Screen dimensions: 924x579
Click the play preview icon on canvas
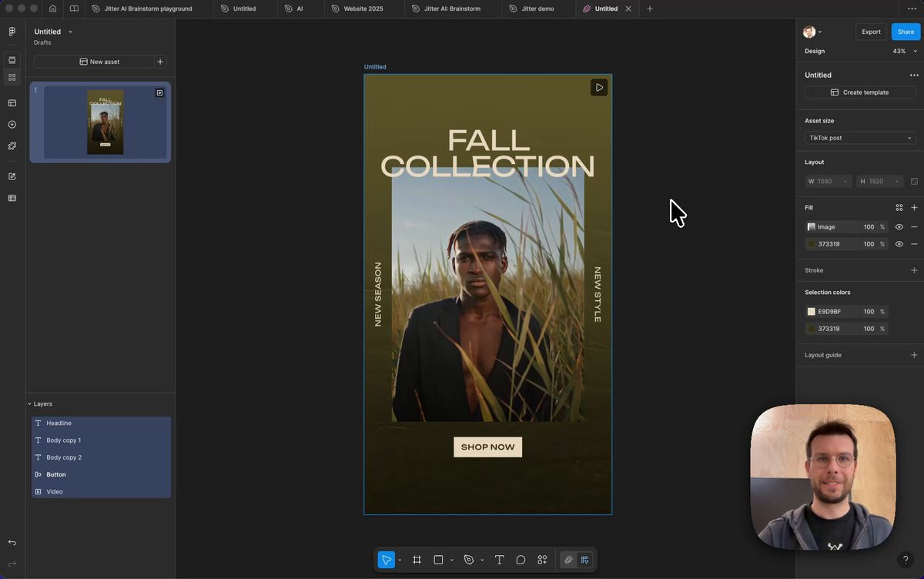tap(599, 87)
